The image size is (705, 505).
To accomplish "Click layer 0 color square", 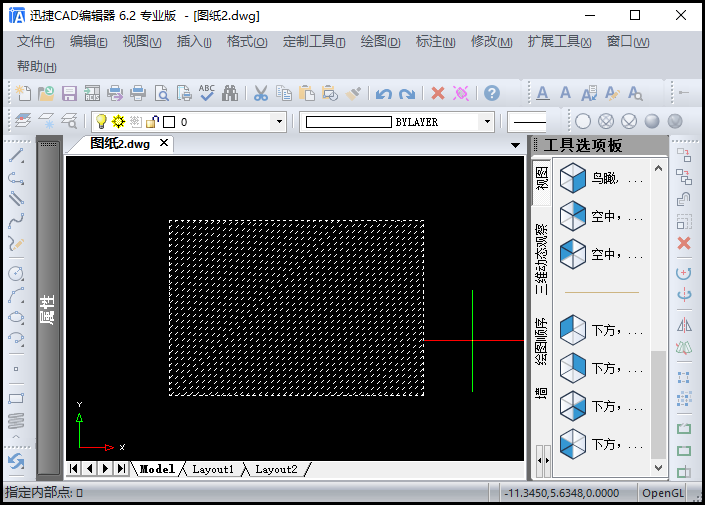I will 169,122.
